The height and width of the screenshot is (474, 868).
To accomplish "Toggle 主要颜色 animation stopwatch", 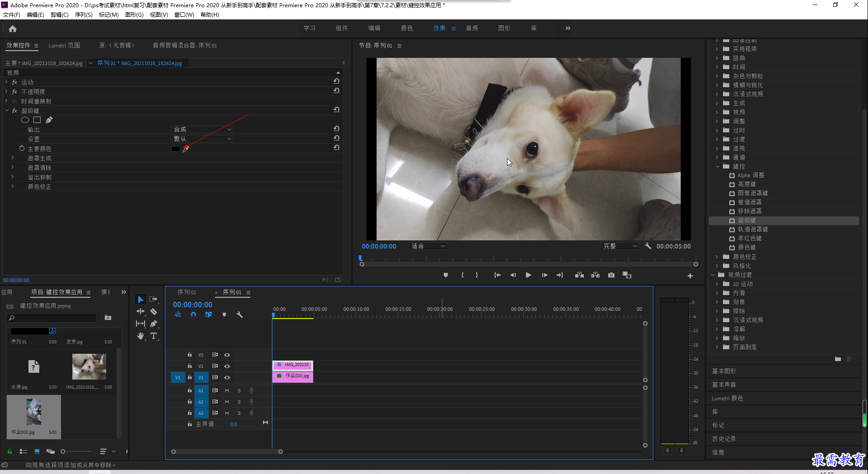I will click(22, 148).
